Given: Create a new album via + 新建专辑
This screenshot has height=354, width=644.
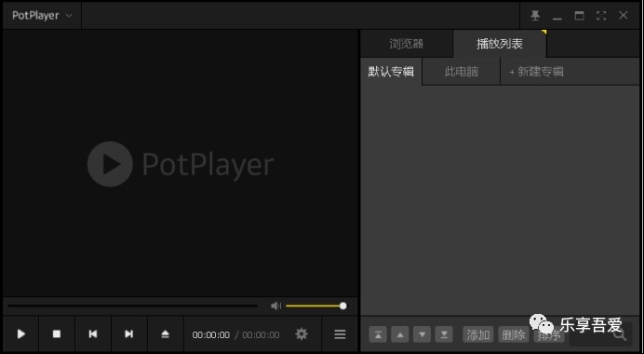Looking at the screenshot, I should 536,72.
